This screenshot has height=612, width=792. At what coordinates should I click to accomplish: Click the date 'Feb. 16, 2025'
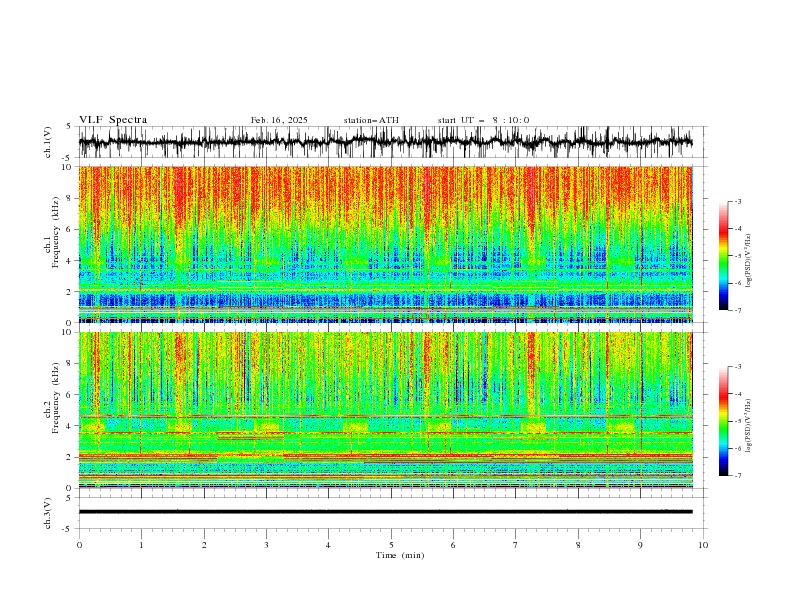click(279, 120)
